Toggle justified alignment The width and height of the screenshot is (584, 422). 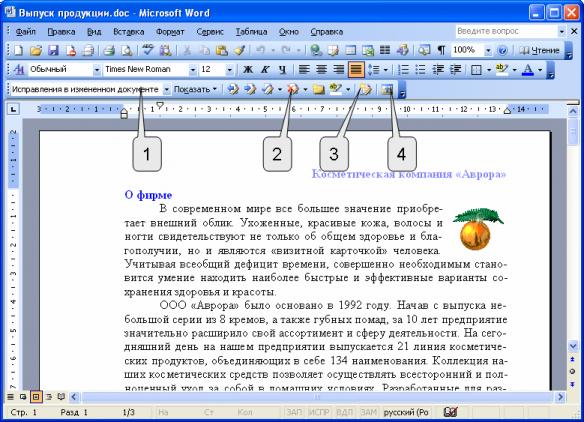pyautogui.click(x=356, y=69)
